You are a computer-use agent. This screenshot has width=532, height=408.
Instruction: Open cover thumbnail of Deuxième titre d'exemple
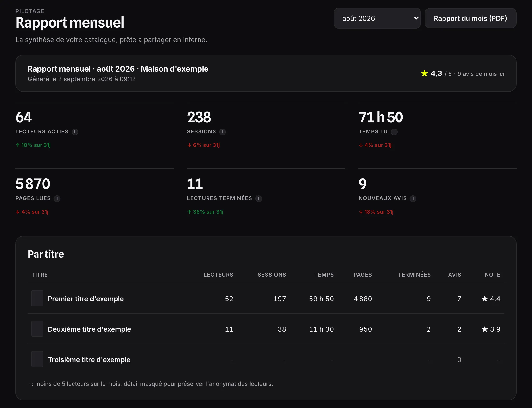click(37, 329)
